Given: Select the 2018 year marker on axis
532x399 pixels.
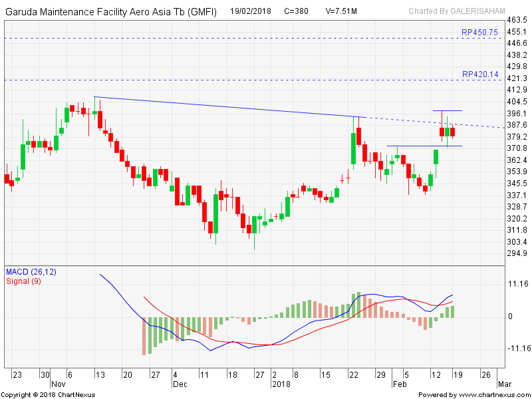Looking at the screenshot, I should point(279,384).
